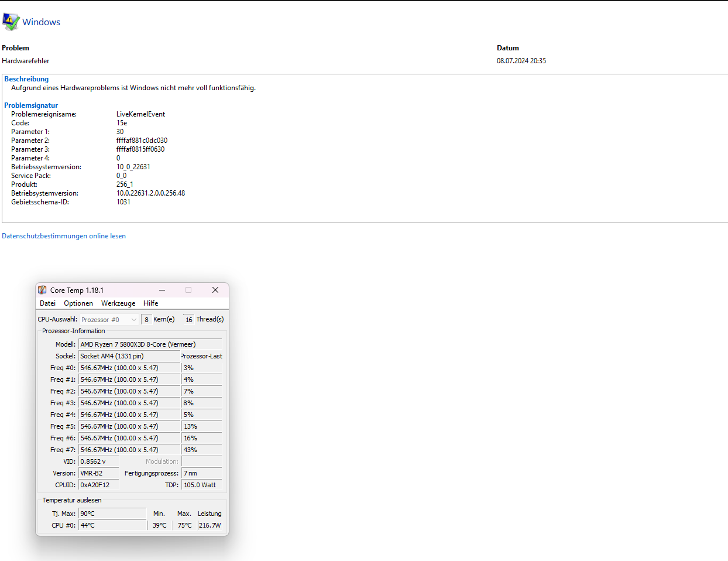This screenshot has width=728, height=561.
Task: Click the Core Temp app icon in title bar
Action: 42,290
